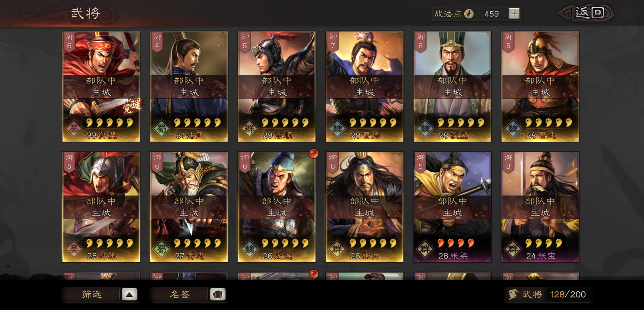Select the 孙坚 general card
Screen dimensions: 644x310
click(x=101, y=86)
